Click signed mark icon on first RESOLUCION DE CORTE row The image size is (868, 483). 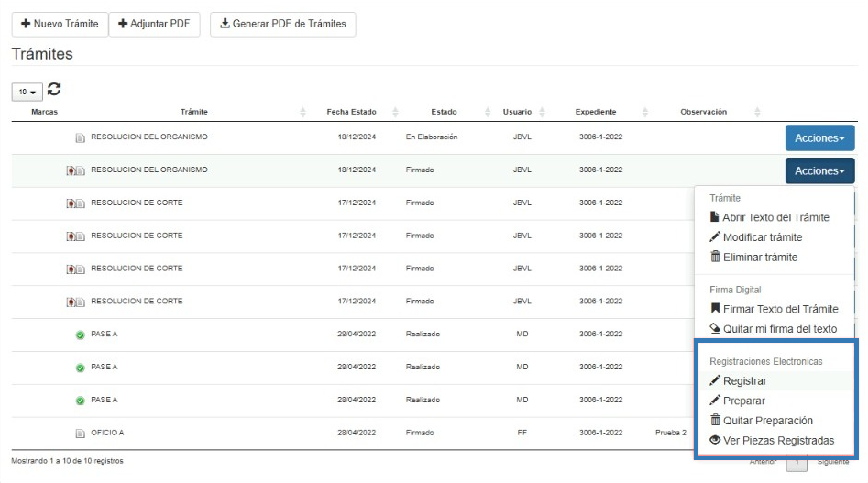pos(71,203)
